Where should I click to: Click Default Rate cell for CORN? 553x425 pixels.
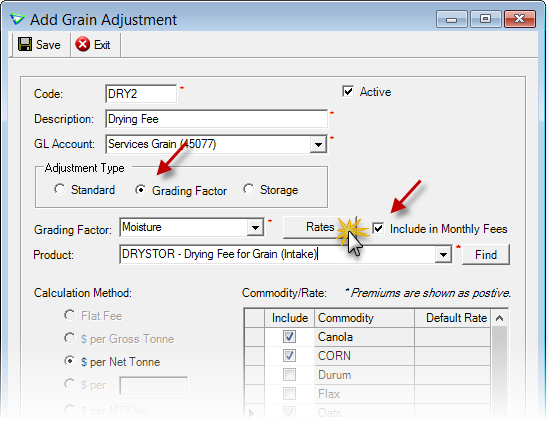click(452, 356)
